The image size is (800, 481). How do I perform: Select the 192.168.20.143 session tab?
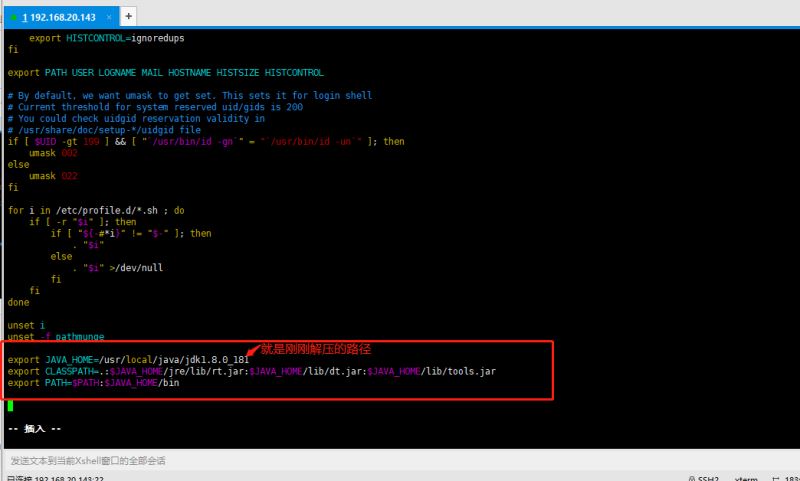(x=62, y=17)
